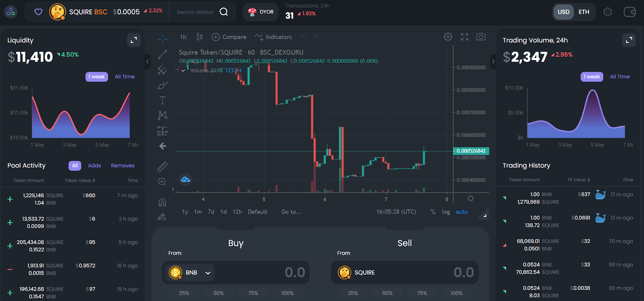The width and height of the screenshot is (644, 301).
Task: Click the lock drawing tools icon
Action: point(162,217)
